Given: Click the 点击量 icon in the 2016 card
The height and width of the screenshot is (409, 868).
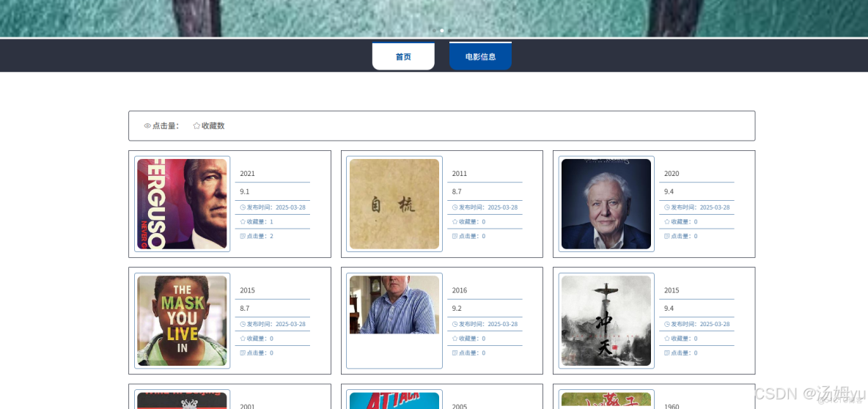Looking at the screenshot, I should [x=455, y=353].
